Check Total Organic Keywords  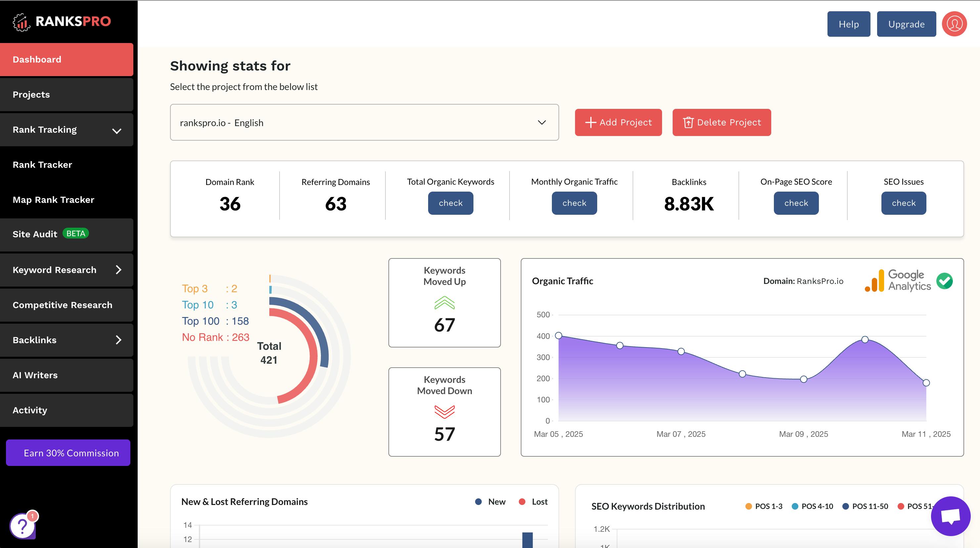(x=450, y=203)
